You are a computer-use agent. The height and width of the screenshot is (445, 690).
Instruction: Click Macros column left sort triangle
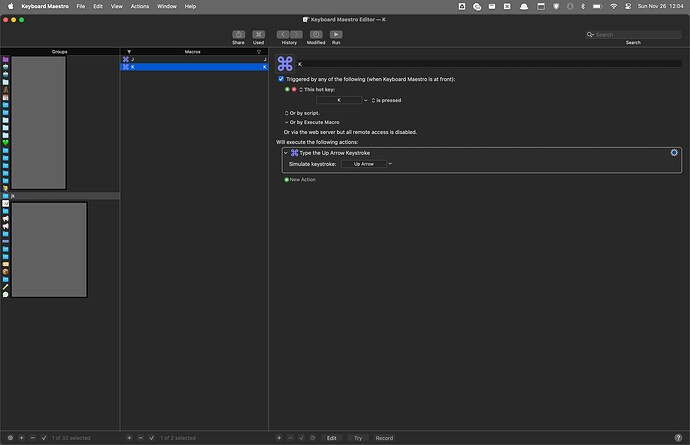(x=129, y=51)
